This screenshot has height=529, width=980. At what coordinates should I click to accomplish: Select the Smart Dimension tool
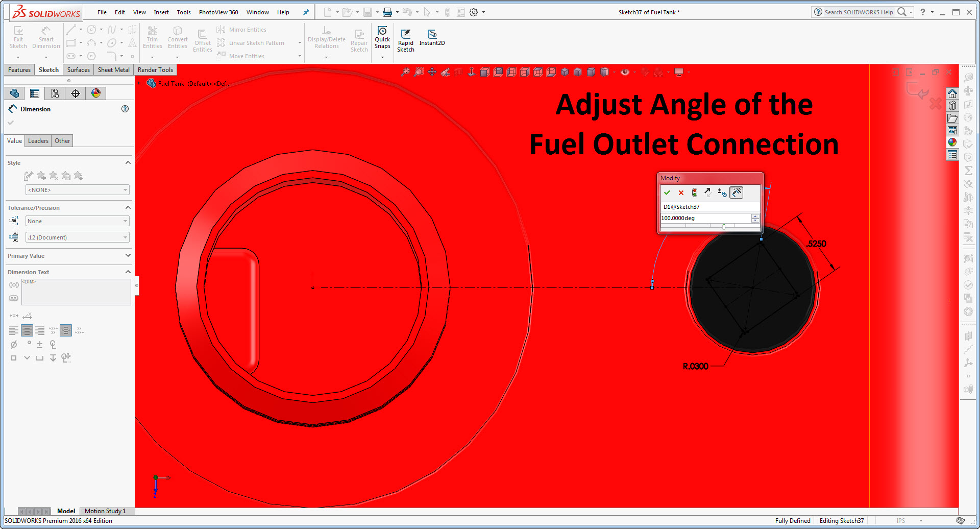pyautogui.click(x=46, y=38)
